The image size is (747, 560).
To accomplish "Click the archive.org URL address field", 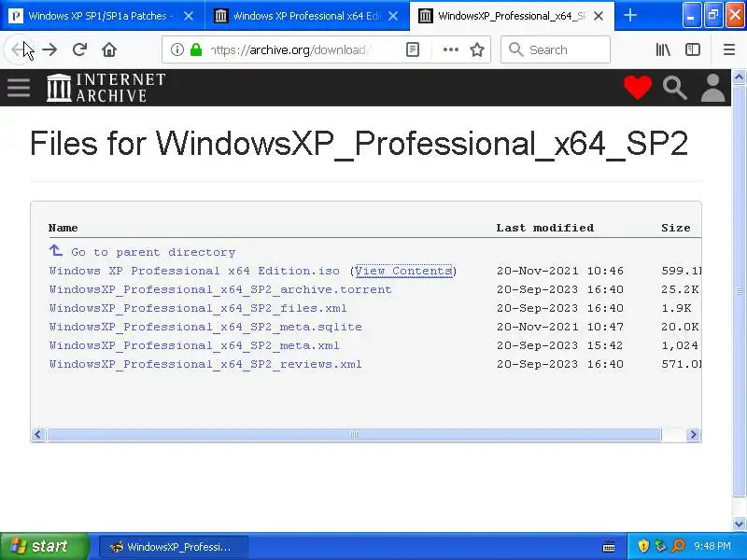I will tap(290, 49).
